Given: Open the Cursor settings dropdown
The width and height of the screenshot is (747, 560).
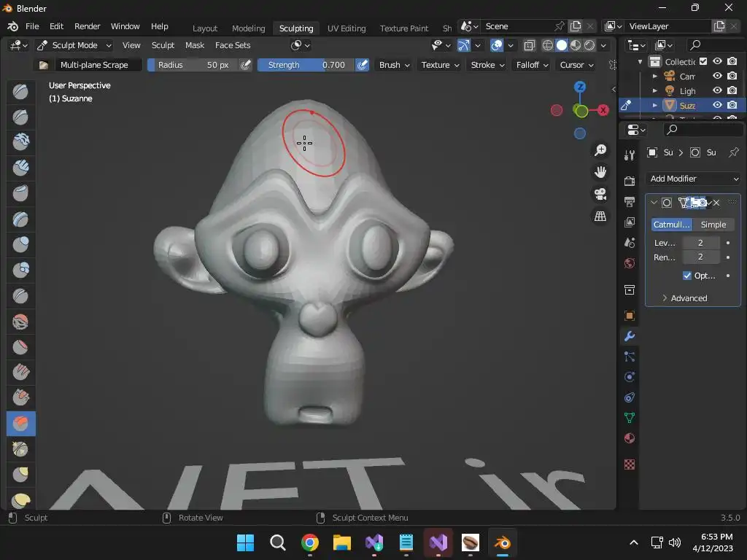Looking at the screenshot, I should (576, 65).
